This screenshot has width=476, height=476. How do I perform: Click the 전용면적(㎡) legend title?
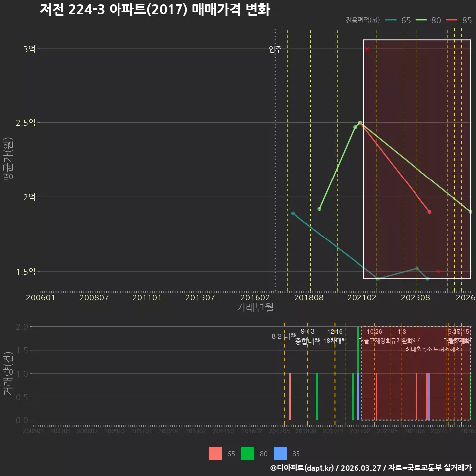[363, 20]
